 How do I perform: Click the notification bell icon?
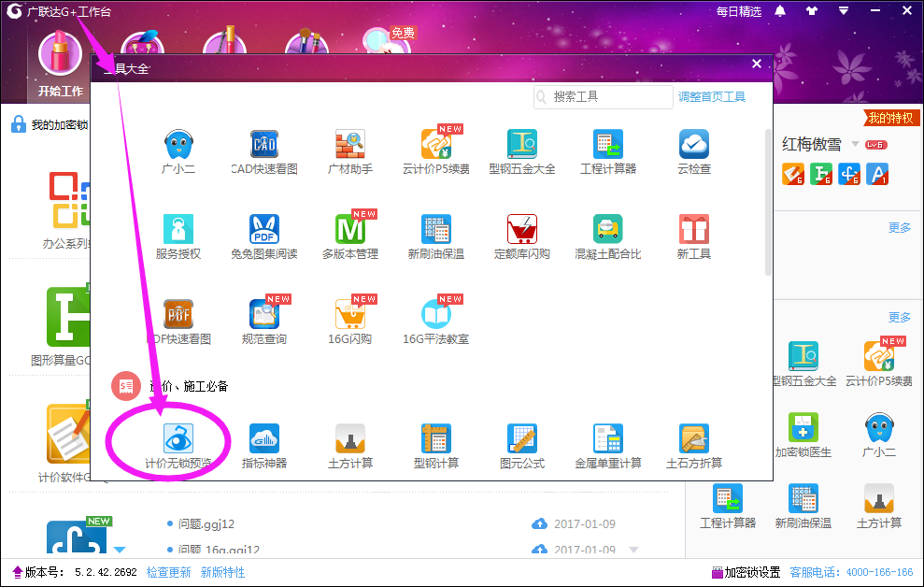click(780, 10)
